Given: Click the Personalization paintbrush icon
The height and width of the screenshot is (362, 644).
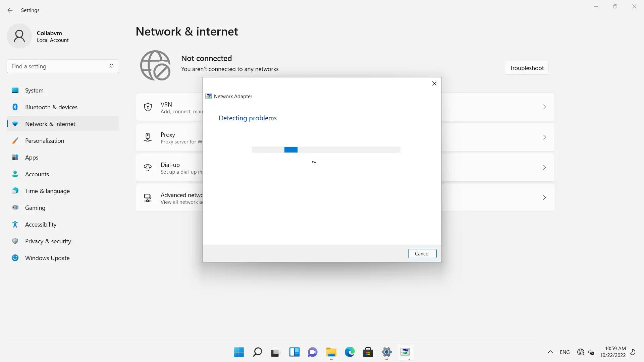Looking at the screenshot, I should click(15, 140).
